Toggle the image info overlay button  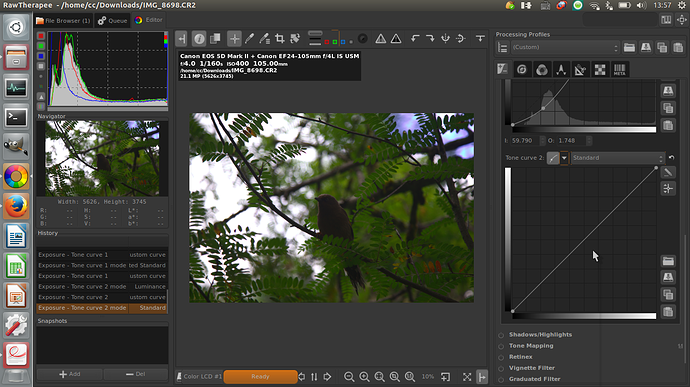pyautogui.click(x=199, y=39)
